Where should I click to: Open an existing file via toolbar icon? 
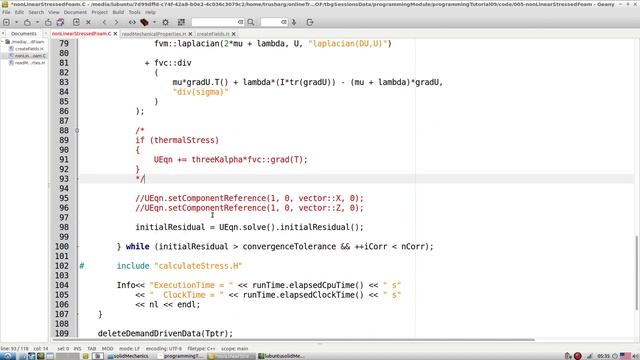pyautogui.click(x=27, y=22)
